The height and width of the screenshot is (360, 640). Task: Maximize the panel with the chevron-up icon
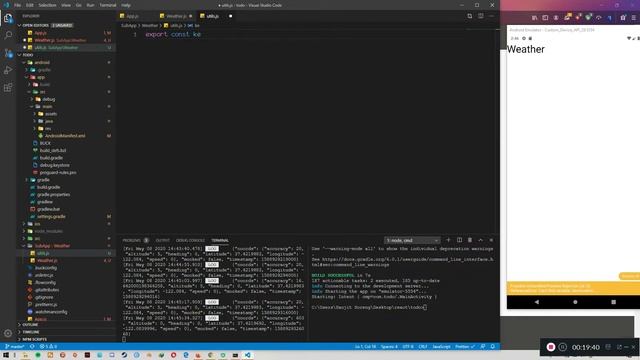pyautogui.click(x=480, y=240)
